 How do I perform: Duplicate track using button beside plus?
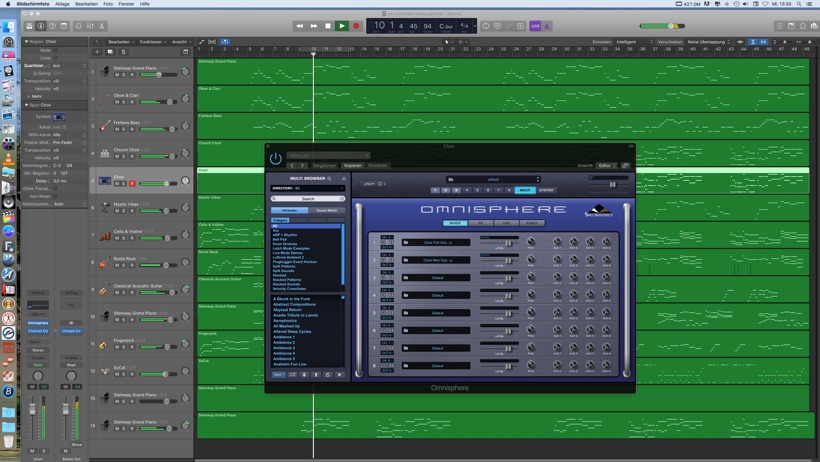(x=110, y=52)
